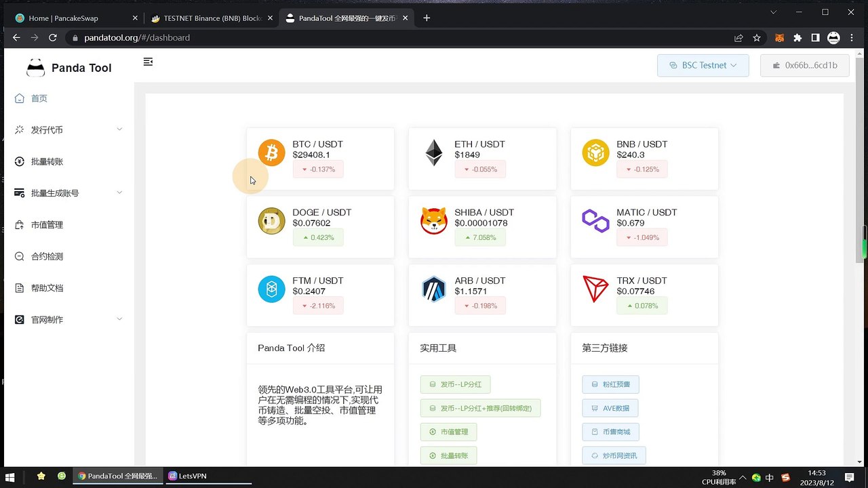Viewport: 868px width, 488px height.
Task: Open the 币售商城 third-party link
Action: [610, 432]
